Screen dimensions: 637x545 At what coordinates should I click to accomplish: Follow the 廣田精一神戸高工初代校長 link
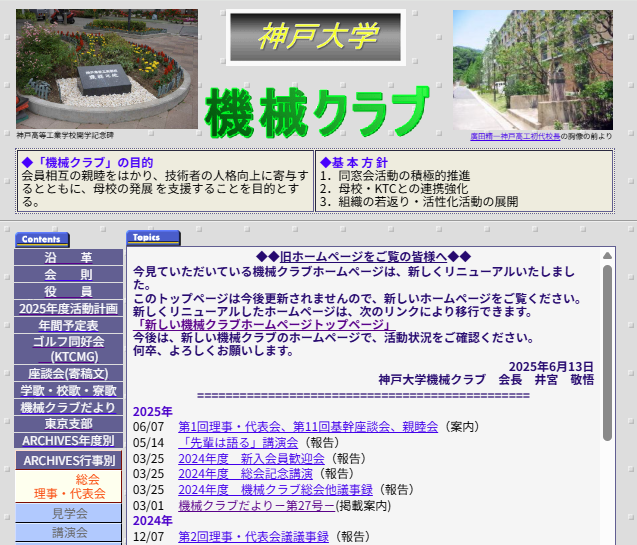point(515,136)
